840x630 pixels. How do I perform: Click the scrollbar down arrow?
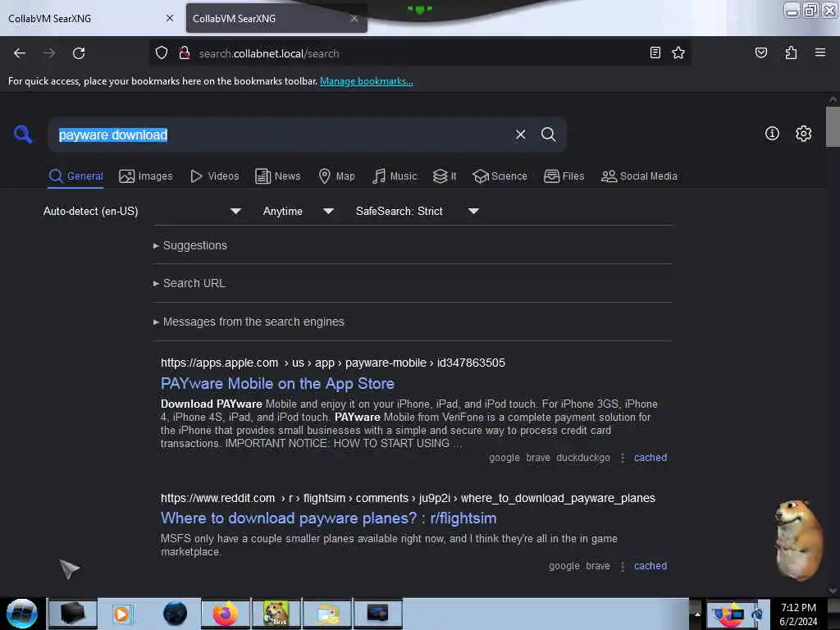pos(833,591)
